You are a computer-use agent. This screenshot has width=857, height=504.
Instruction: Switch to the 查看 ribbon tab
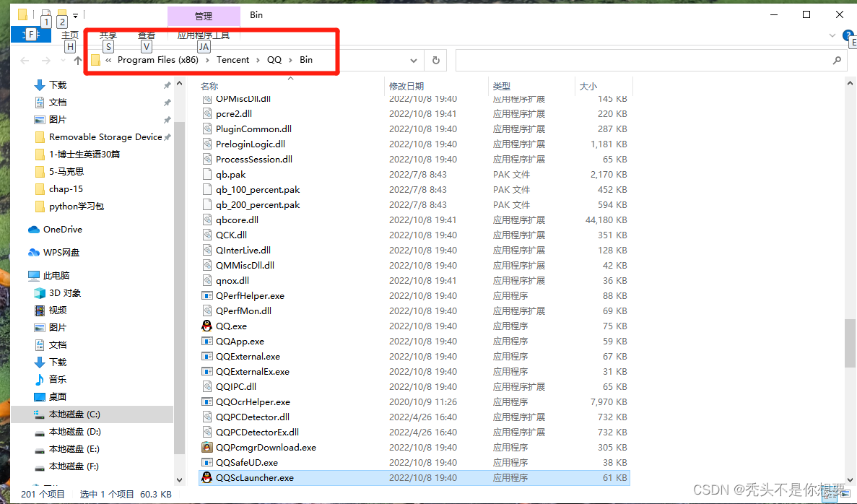147,34
